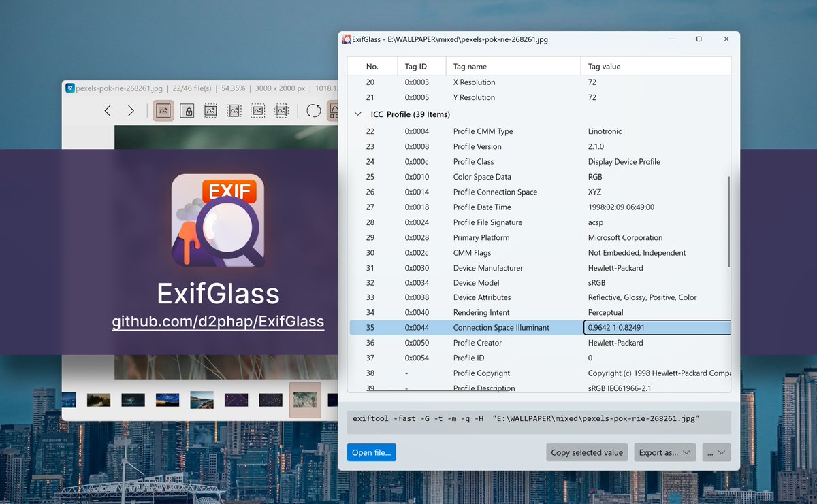The width and height of the screenshot is (817, 504).
Task: Select the "CMM Flags" row
Action: (x=540, y=253)
